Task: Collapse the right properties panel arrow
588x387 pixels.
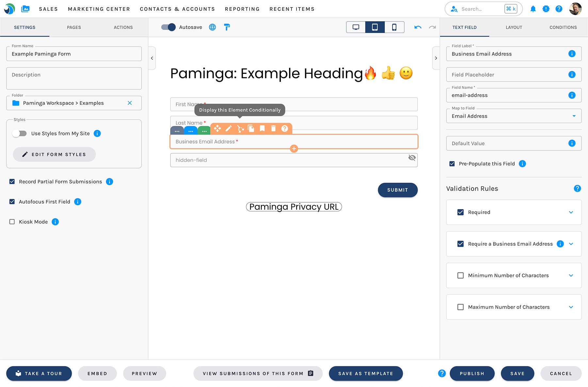Action: pos(436,58)
